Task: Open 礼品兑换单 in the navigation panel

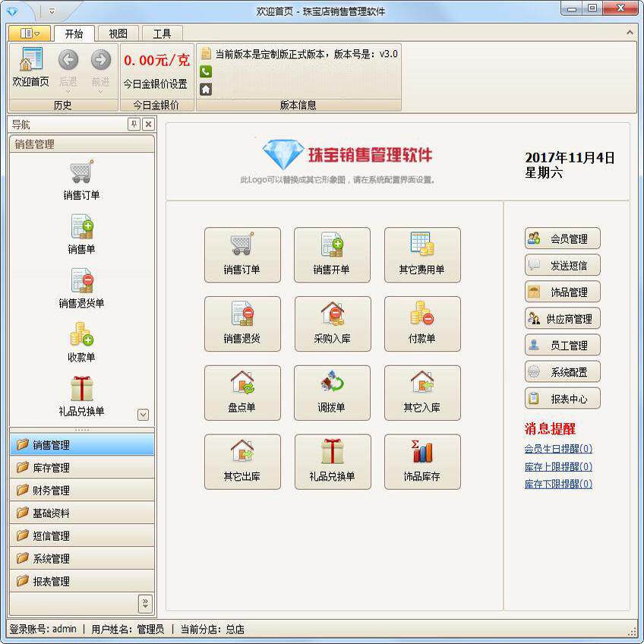Action: point(81,396)
